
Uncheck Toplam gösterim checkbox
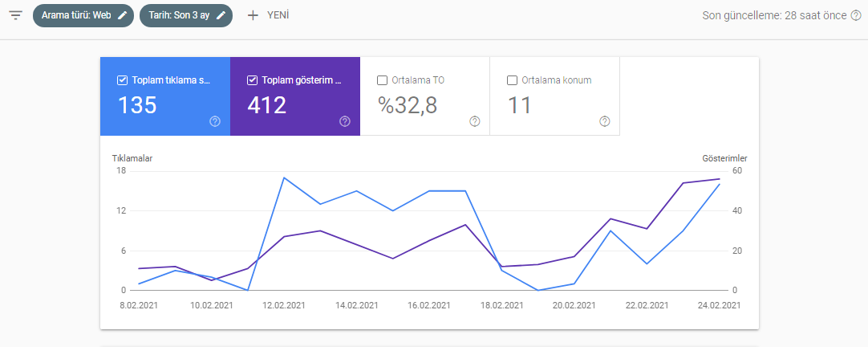pos(253,80)
